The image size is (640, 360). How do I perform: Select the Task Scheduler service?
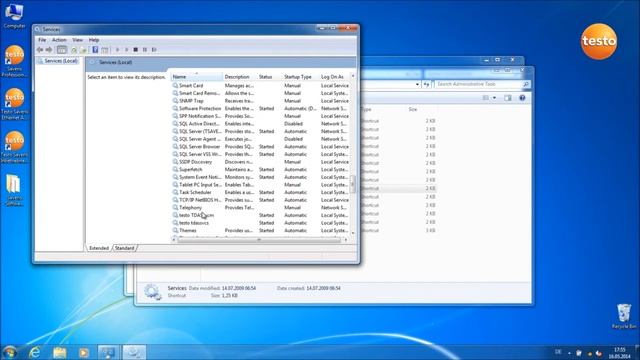coord(260,192)
